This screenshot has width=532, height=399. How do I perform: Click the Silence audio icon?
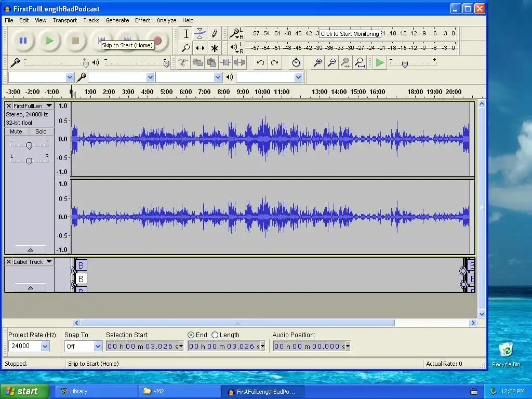click(x=240, y=63)
